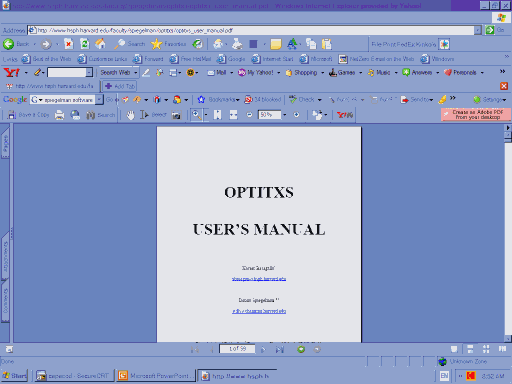Go to next page arrow in PDF navigation
Image resolution: width=512 pixels, height=384 pixels.
(x=263, y=349)
